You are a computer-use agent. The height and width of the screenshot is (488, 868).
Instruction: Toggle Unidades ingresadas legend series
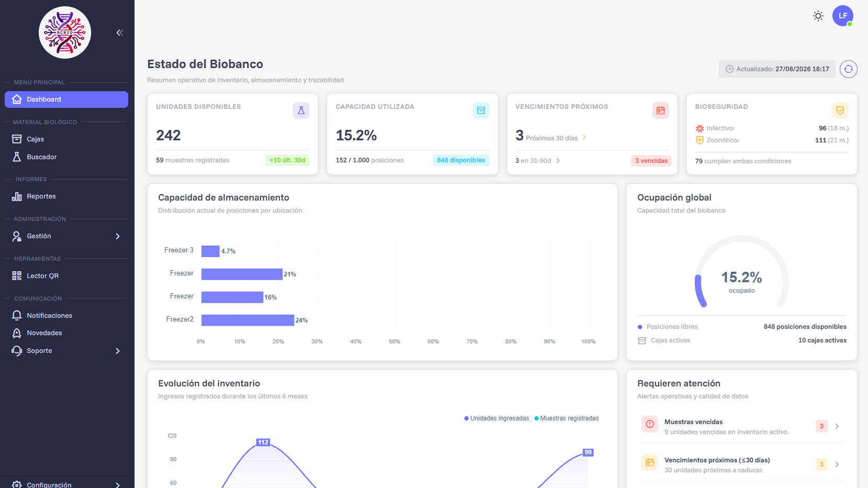[497, 418]
